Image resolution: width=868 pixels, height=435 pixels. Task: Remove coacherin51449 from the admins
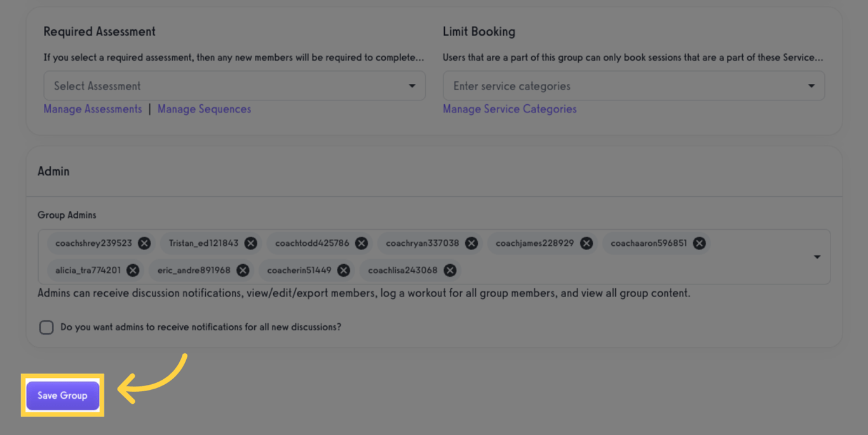click(x=343, y=270)
